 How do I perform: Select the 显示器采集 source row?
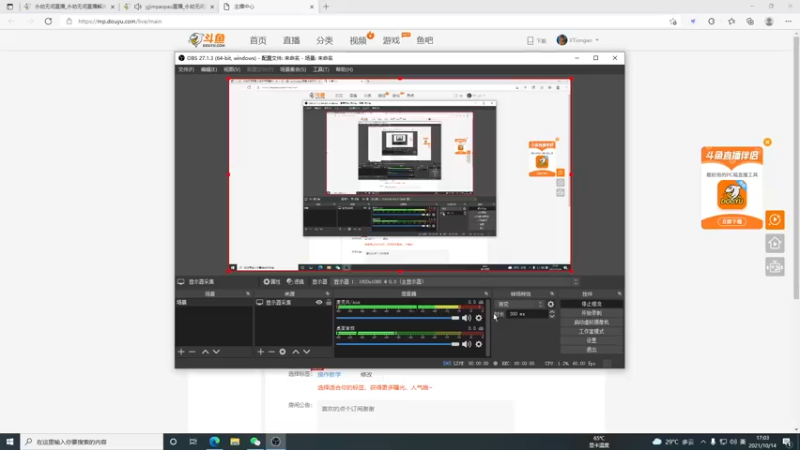(293, 303)
